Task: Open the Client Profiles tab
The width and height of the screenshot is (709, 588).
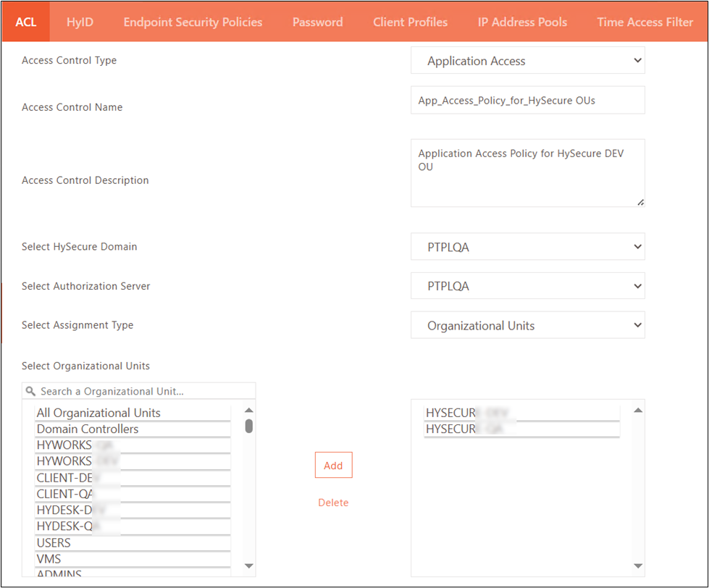Action: pyautogui.click(x=410, y=22)
